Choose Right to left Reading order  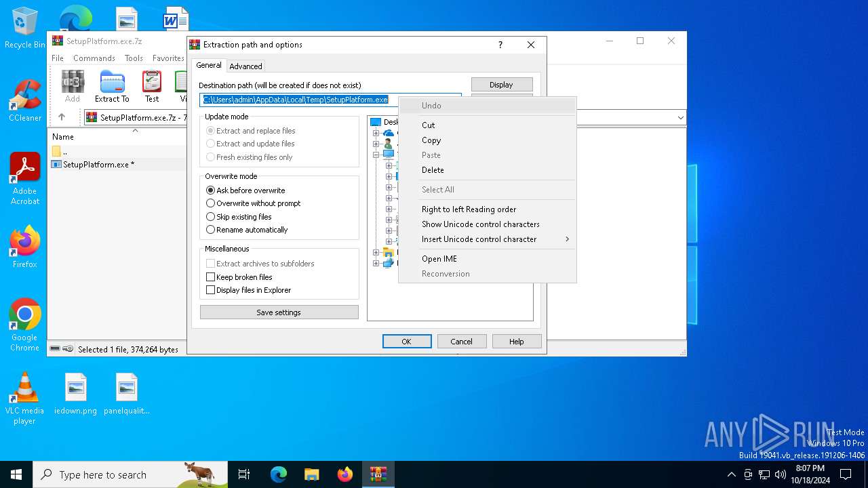[488, 209]
